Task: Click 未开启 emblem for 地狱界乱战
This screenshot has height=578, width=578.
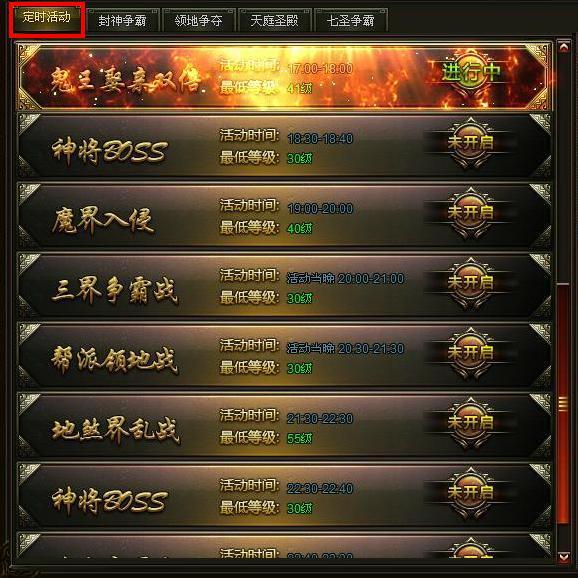Action: (x=470, y=423)
